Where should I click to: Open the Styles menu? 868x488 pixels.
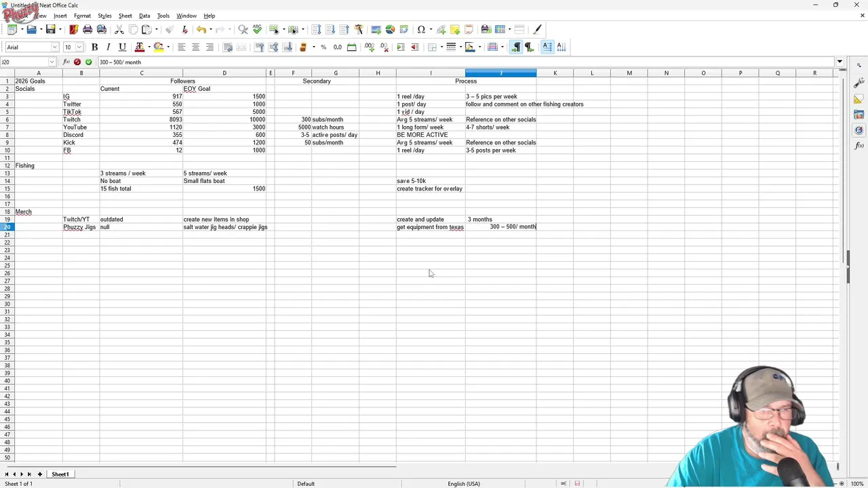click(104, 16)
